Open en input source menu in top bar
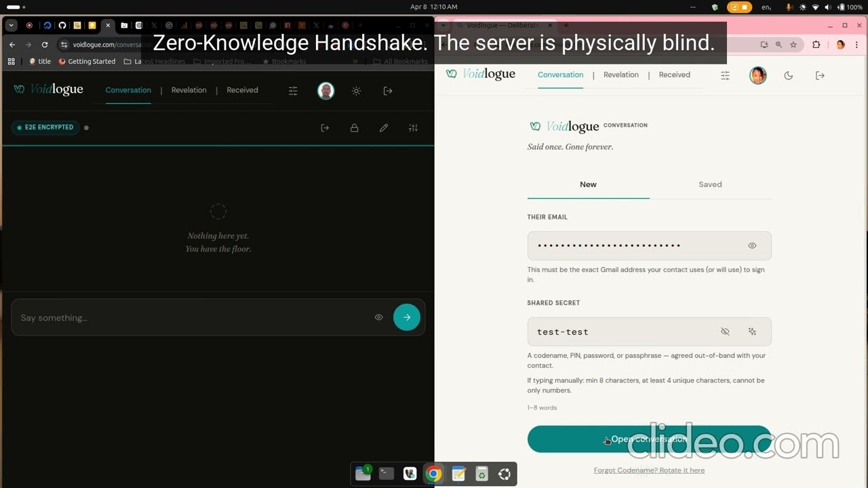Screen dimensions: 868x488 pos(766,7)
